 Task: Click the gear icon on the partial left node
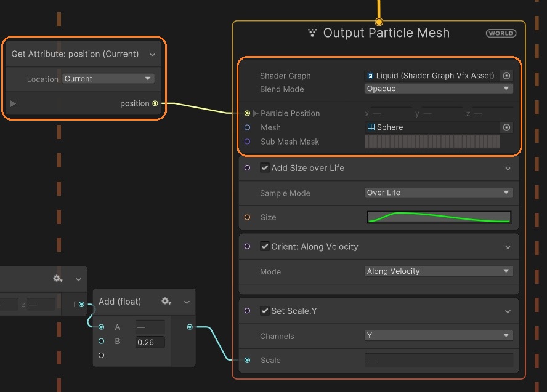pyautogui.click(x=58, y=279)
